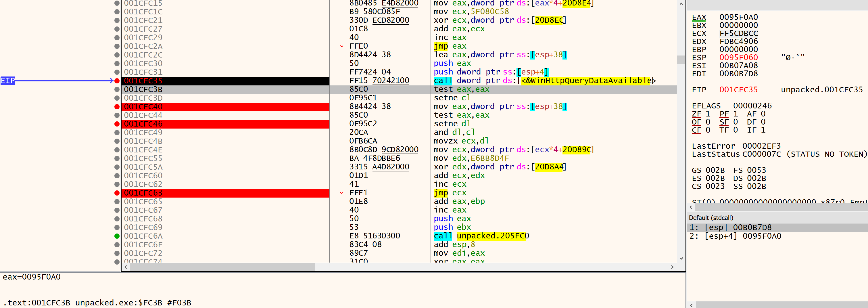The height and width of the screenshot is (308, 868).
Task: Click jump arrow beside FFE0 bytes
Action: click(342, 46)
